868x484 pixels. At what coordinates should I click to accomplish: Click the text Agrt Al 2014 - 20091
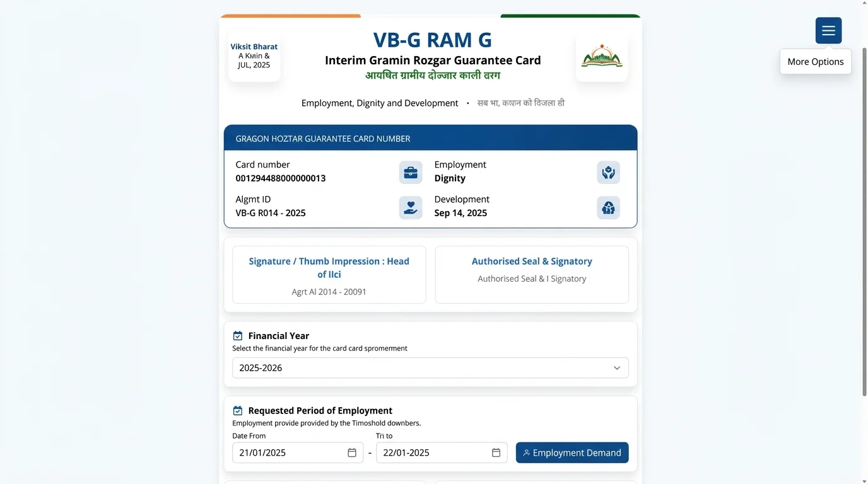329,292
